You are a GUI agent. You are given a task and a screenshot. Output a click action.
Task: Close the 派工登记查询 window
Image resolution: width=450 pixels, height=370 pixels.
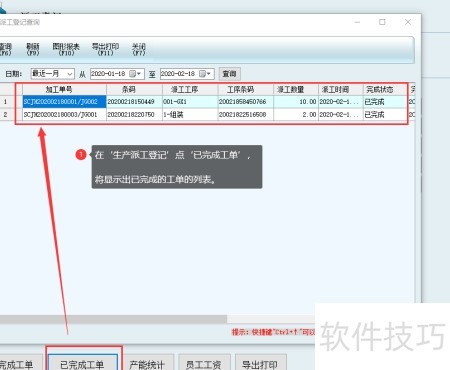click(x=408, y=22)
